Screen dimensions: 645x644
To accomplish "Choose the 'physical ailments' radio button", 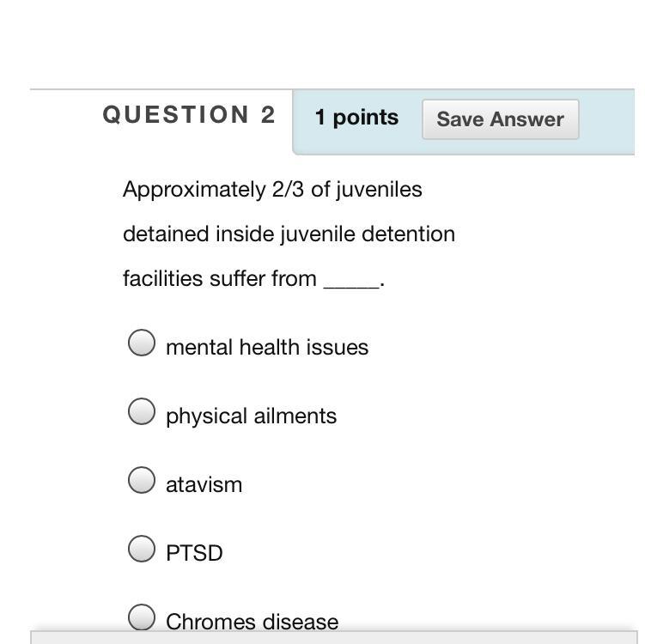I will (x=142, y=411).
